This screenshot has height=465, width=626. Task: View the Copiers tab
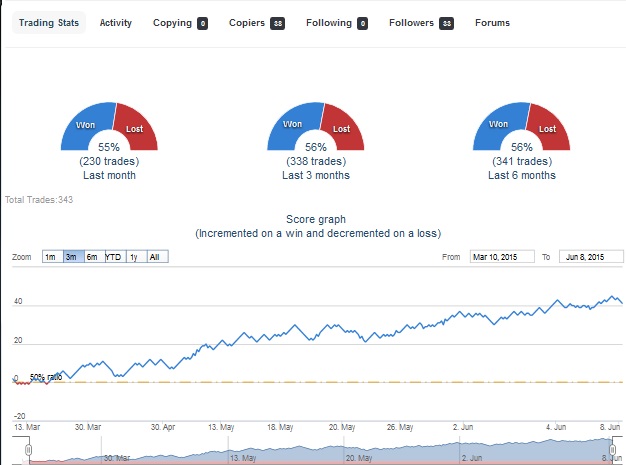coord(256,23)
